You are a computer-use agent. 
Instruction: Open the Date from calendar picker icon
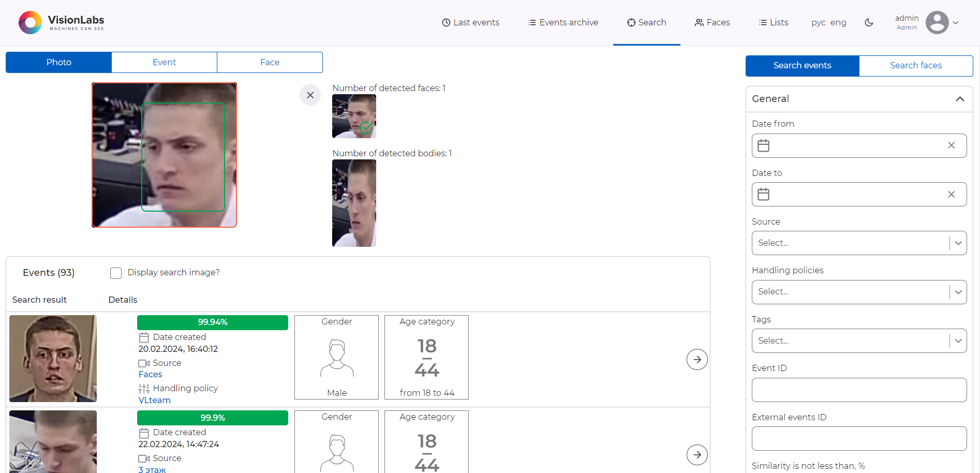[x=763, y=145]
